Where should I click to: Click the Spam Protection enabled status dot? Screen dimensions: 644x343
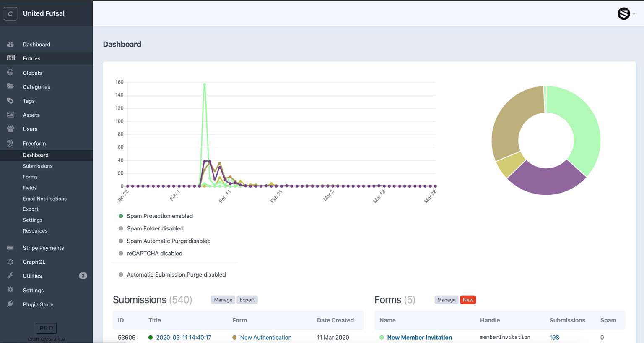coord(121,216)
